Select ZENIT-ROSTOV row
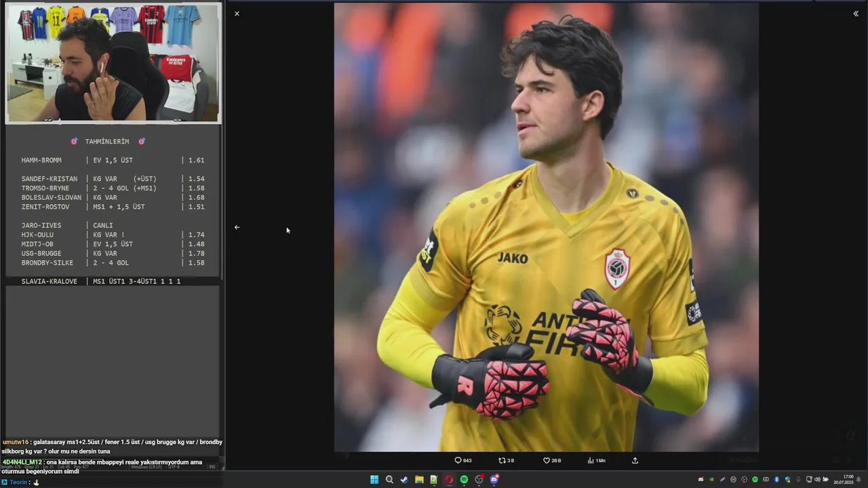The height and width of the screenshot is (488, 868). pyautogui.click(x=113, y=207)
